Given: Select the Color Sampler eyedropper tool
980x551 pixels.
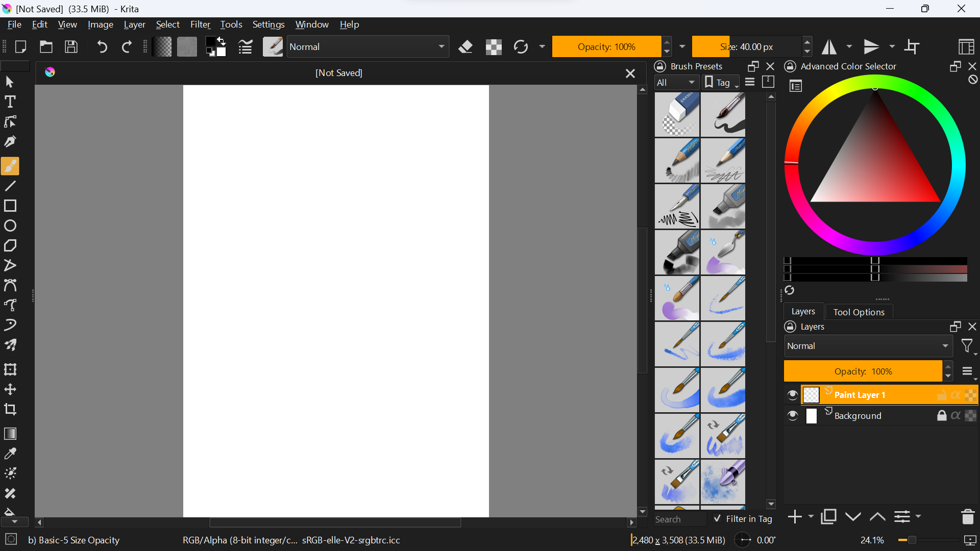Looking at the screenshot, I should [x=10, y=454].
